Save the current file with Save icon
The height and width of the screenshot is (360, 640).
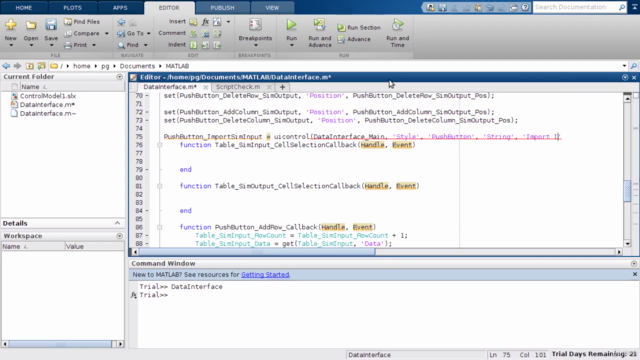(51, 25)
